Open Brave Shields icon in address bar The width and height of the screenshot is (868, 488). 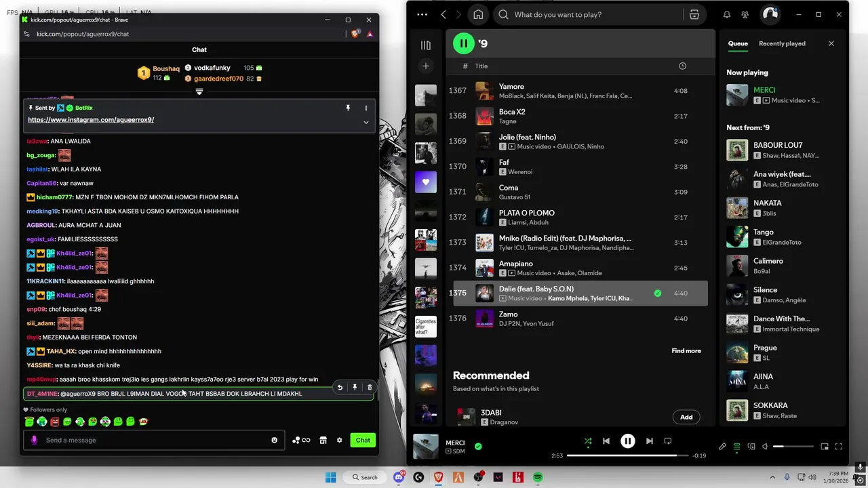pos(355,34)
